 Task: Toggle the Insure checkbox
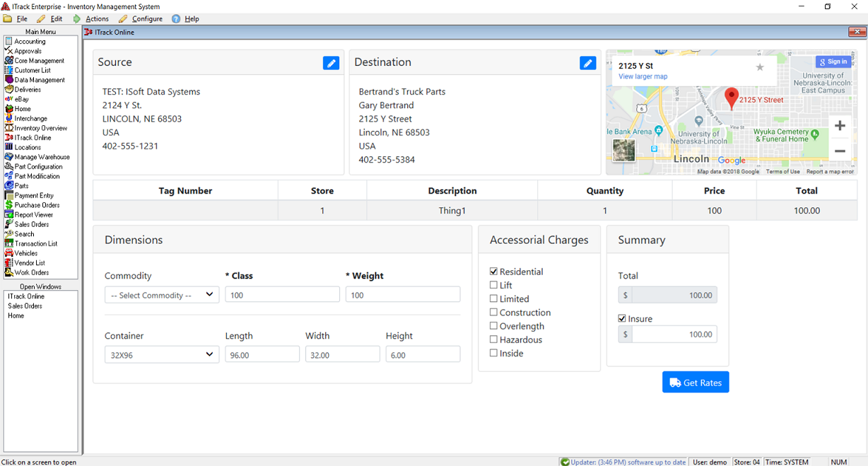click(622, 319)
